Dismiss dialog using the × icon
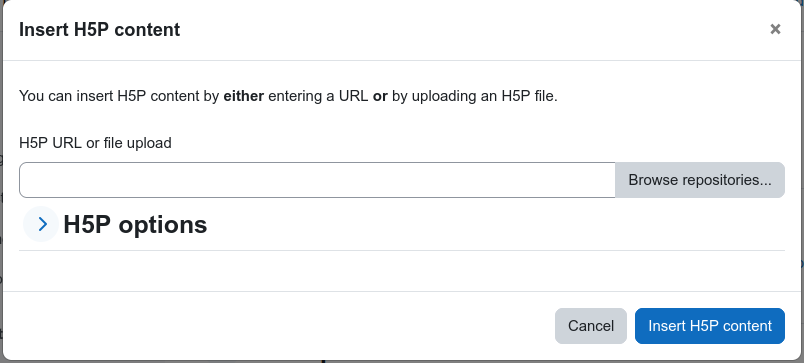The height and width of the screenshot is (363, 804). coord(775,29)
